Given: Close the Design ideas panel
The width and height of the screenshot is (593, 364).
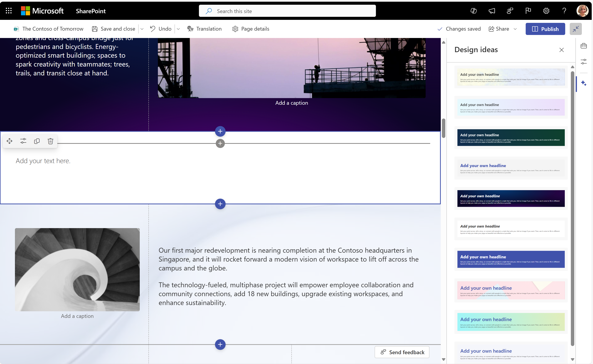Looking at the screenshot, I should pos(561,50).
